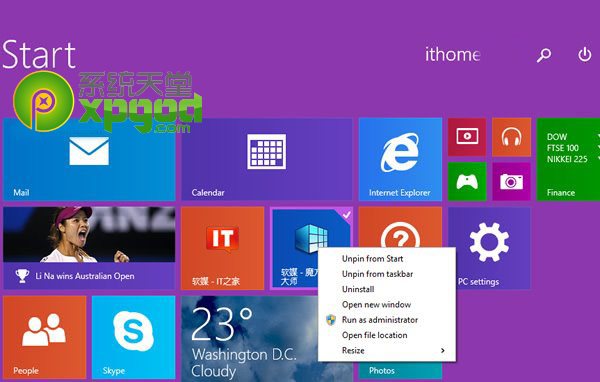Select Run as administrator
600x382 pixels.
387,320
